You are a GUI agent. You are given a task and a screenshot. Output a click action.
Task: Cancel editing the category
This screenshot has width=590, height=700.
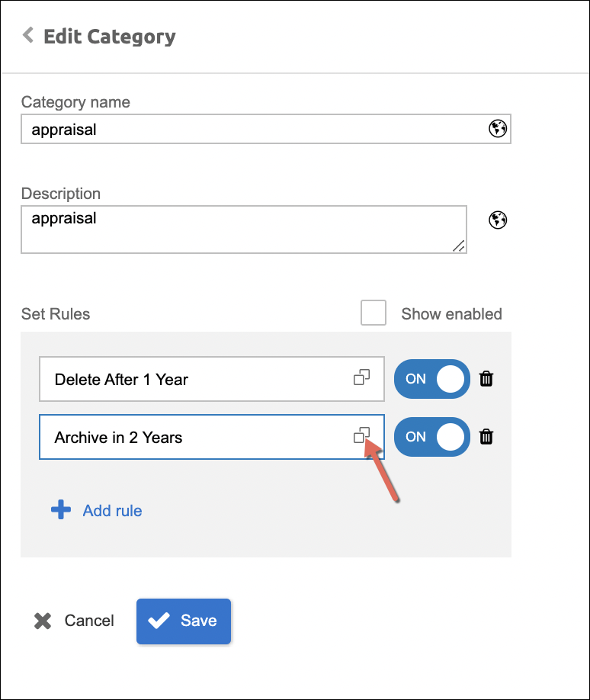[x=88, y=621]
